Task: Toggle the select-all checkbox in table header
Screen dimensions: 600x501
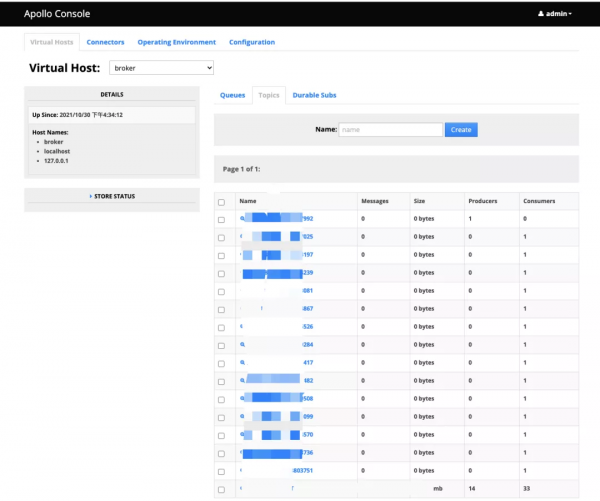Action: (221, 202)
